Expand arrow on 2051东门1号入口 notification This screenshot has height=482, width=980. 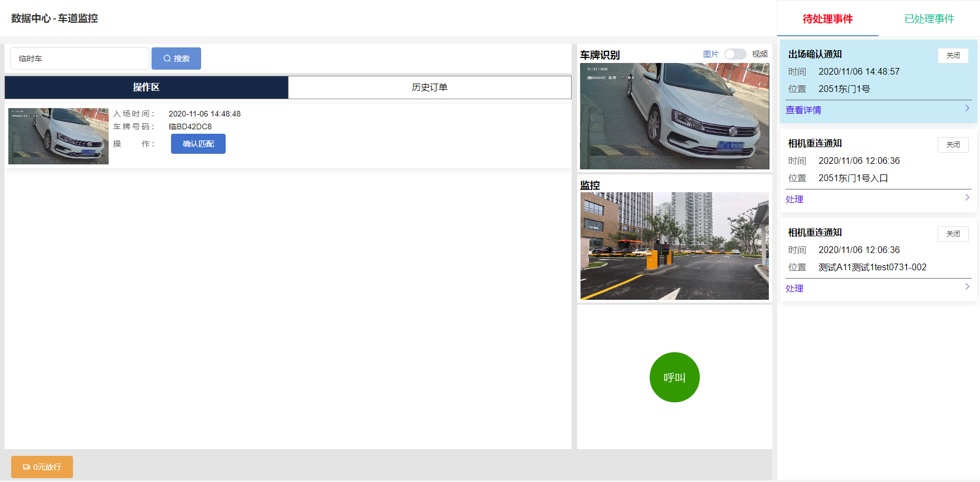click(x=967, y=198)
